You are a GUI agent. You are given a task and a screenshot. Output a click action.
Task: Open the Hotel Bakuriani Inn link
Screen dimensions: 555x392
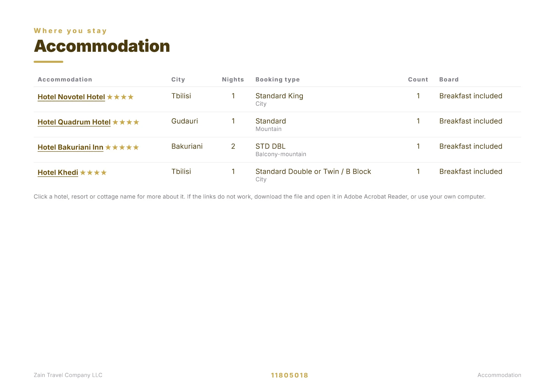point(70,147)
